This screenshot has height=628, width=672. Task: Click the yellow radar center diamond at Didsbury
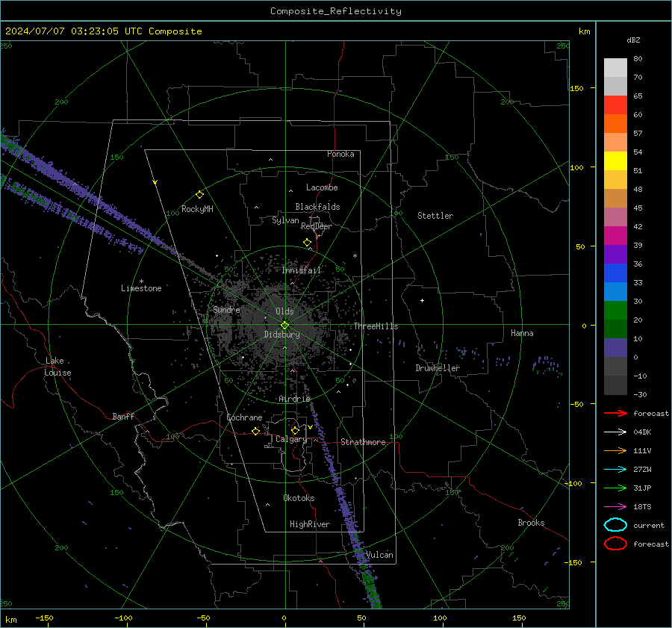pos(285,325)
